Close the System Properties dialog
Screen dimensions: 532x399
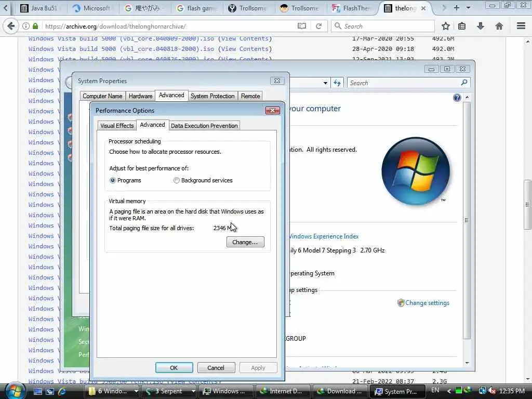coord(277,81)
